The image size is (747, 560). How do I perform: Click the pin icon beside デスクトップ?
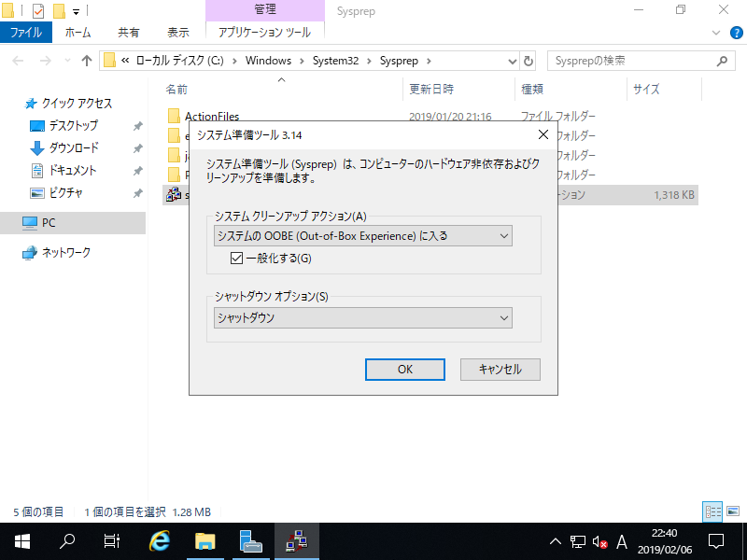[137, 126]
